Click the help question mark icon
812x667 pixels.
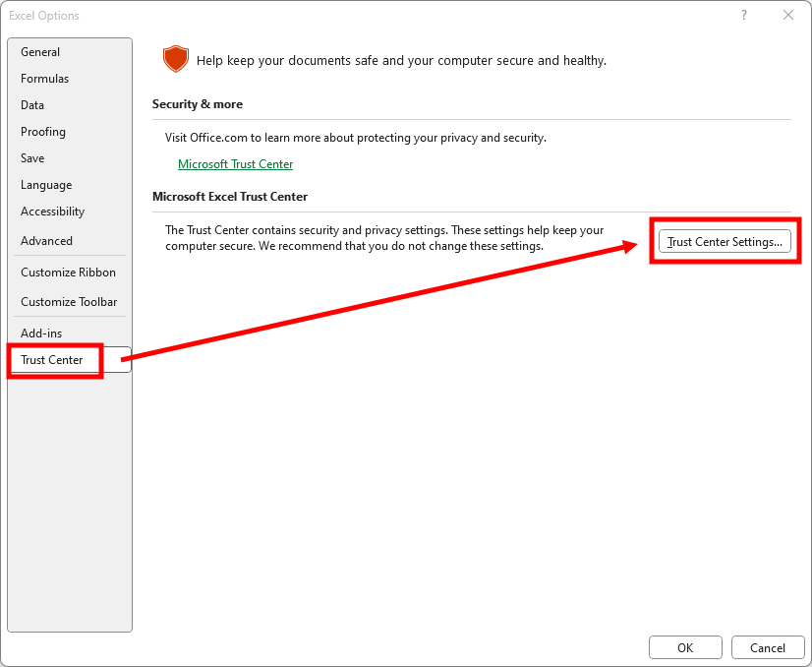pyautogui.click(x=743, y=15)
